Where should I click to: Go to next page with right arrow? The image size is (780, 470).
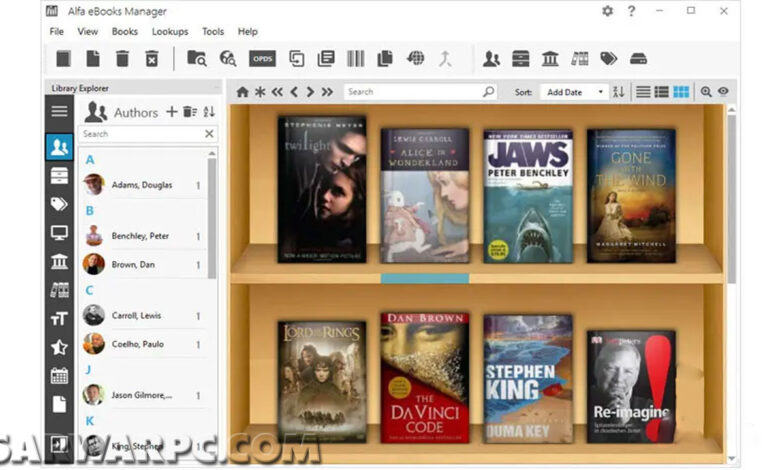click(x=310, y=92)
